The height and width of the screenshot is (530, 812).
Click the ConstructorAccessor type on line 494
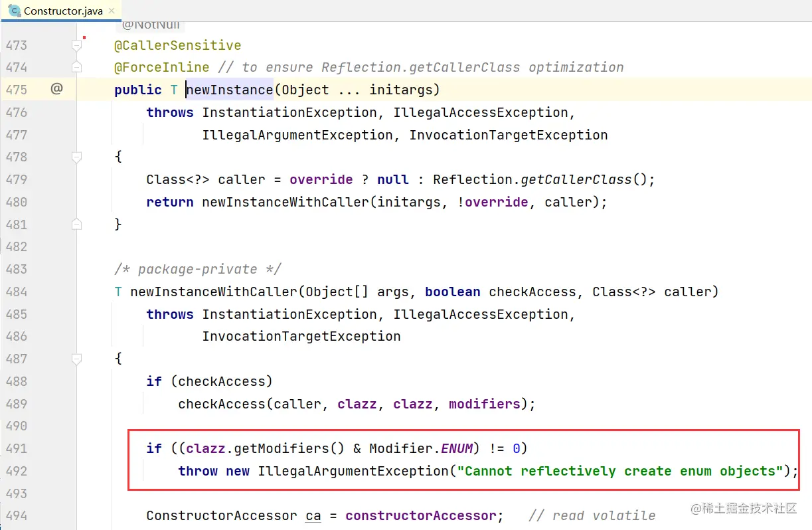[x=222, y=515]
